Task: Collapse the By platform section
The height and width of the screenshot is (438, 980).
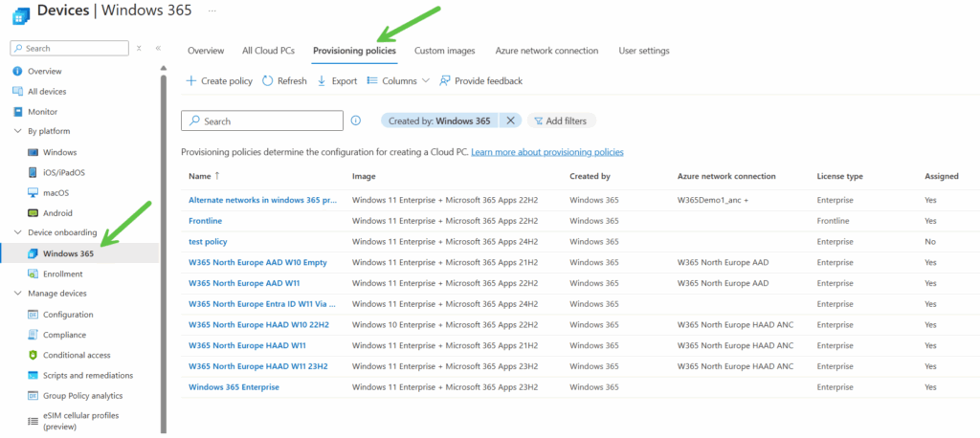Action: pyautogui.click(x=17, y=131)
